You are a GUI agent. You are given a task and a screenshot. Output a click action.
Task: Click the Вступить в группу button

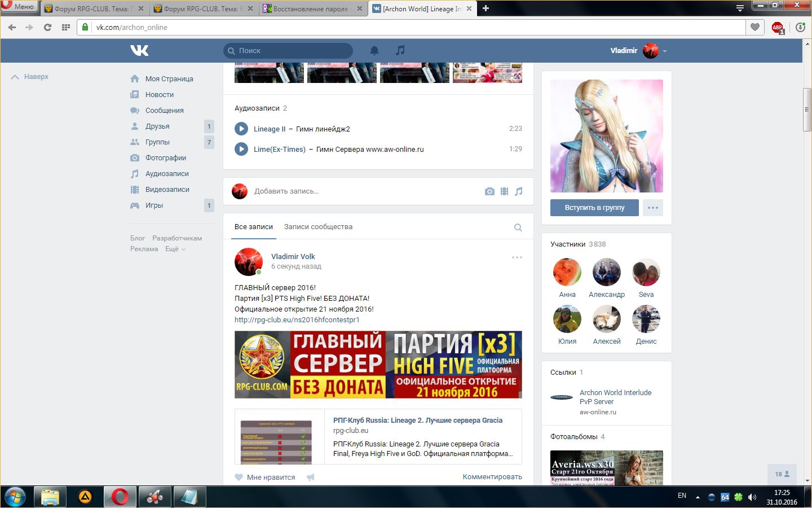click(x=594, y=208)
